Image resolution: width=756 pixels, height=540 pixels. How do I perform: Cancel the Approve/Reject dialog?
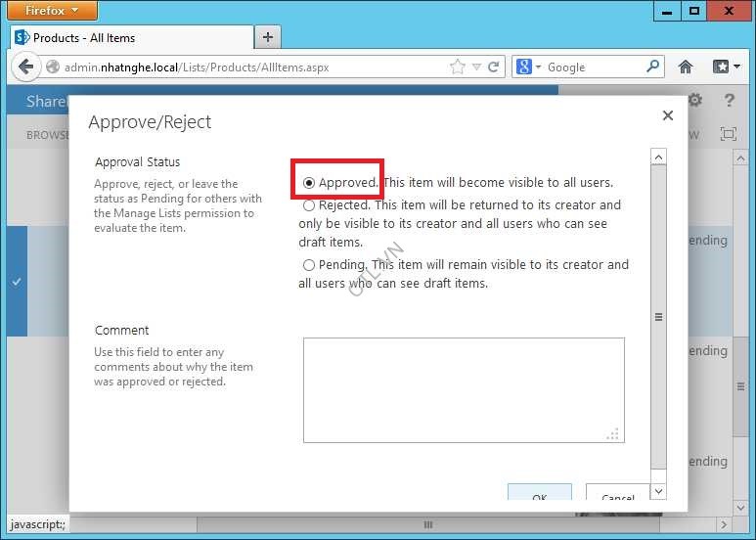pos(617,496)
